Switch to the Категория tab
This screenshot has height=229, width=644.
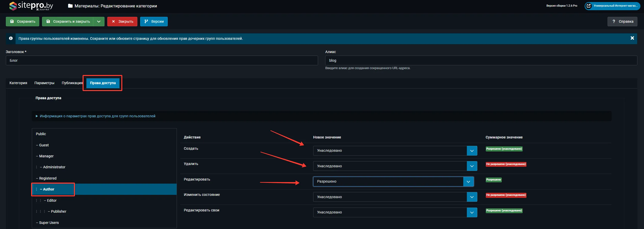click(18, 83)
